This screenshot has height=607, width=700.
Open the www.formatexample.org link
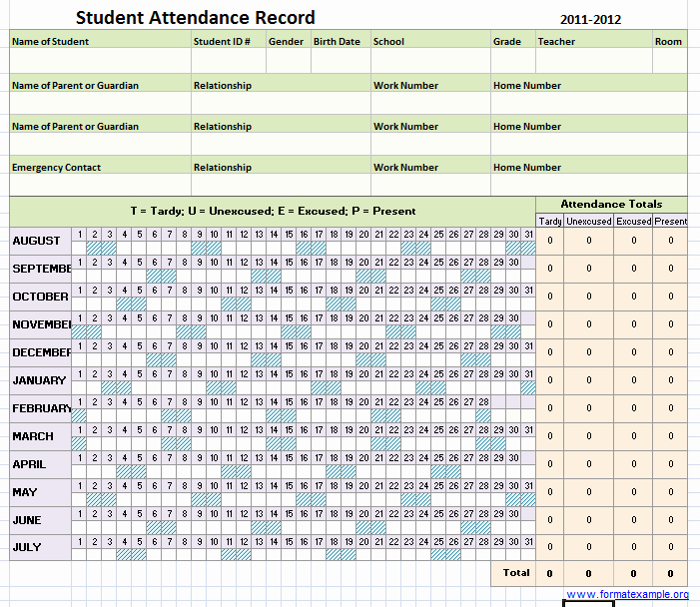click(627, 594)
